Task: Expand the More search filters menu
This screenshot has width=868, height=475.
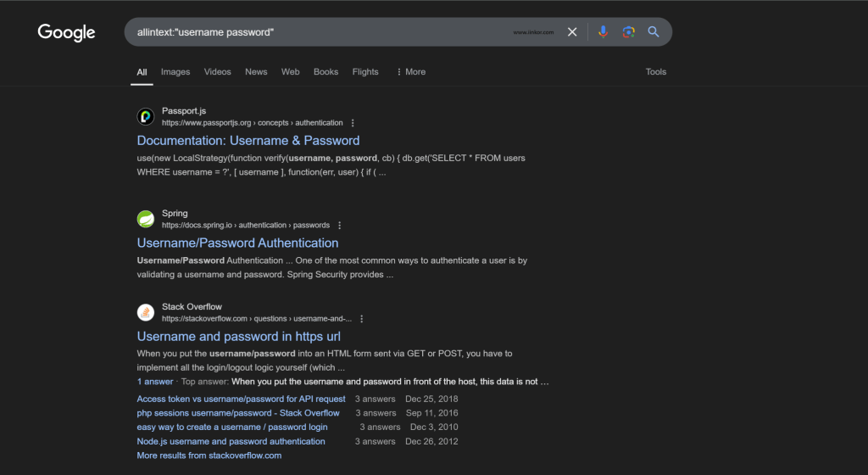Action: 411,72
